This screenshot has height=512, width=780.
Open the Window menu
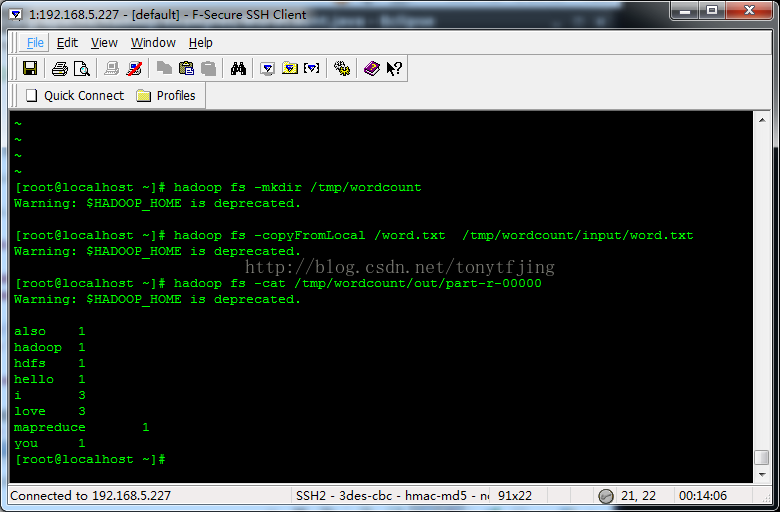[x=153, y=43]
